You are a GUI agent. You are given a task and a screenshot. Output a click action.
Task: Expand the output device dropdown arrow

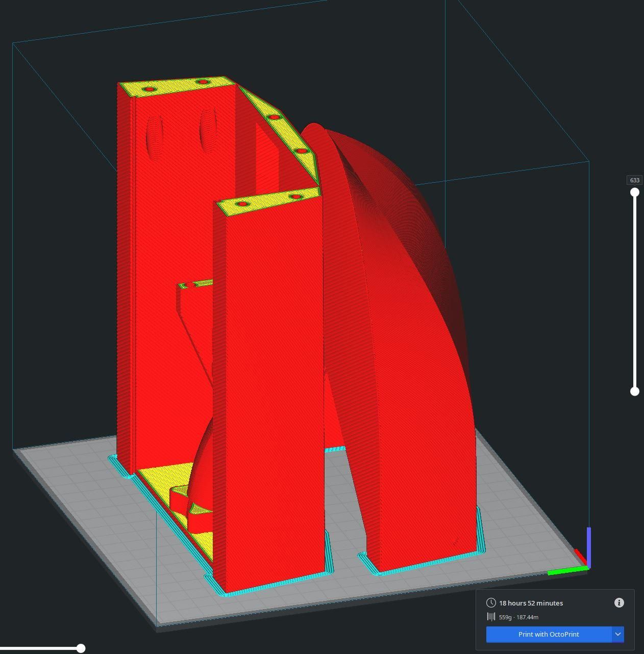618,634
